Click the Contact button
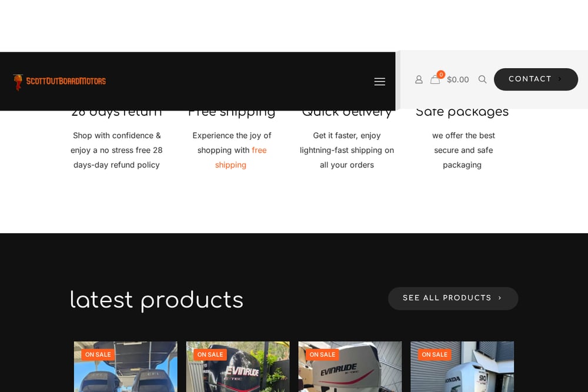Image resolution: width=588 pixels, height=392 pixels. tap(536, 79)
